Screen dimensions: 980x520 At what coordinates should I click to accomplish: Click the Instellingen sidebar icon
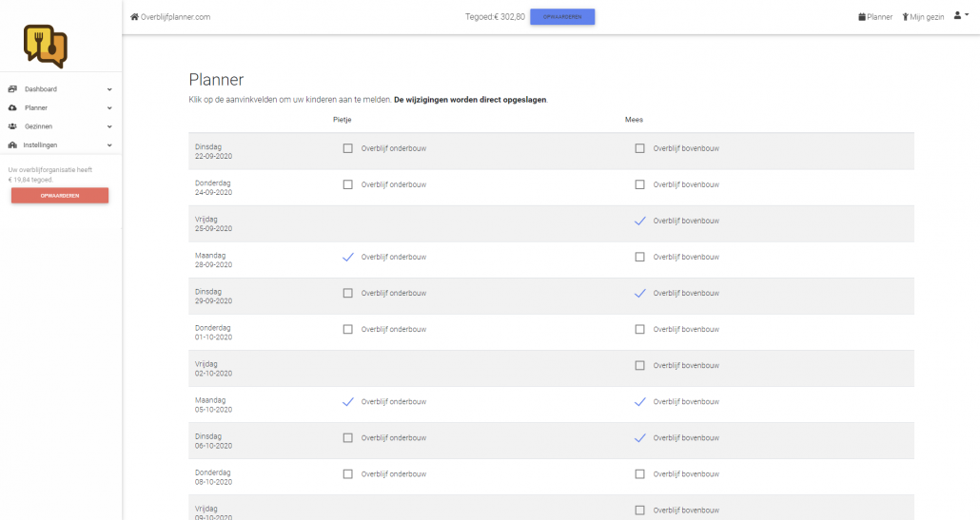(x=12, y=144)
